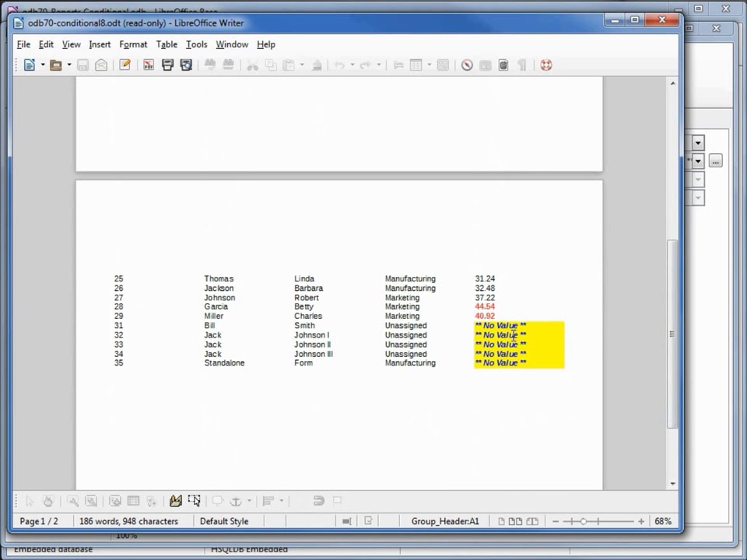Click the New document icon

(30, 65)
